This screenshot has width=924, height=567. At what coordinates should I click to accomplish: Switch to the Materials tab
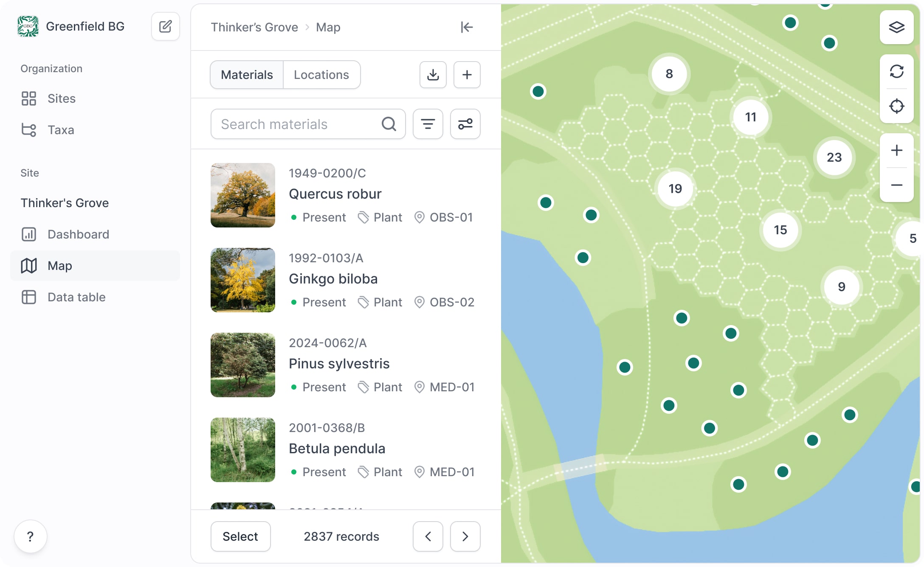247,75
